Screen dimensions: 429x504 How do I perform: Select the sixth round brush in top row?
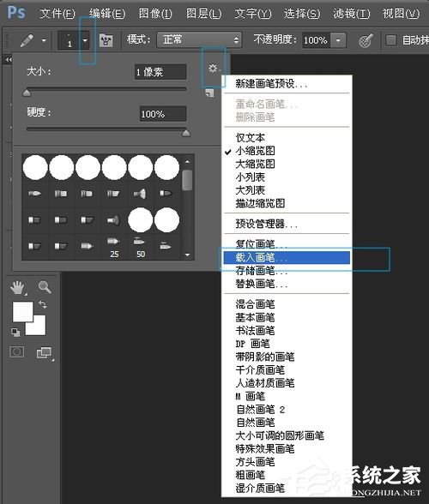166,167
